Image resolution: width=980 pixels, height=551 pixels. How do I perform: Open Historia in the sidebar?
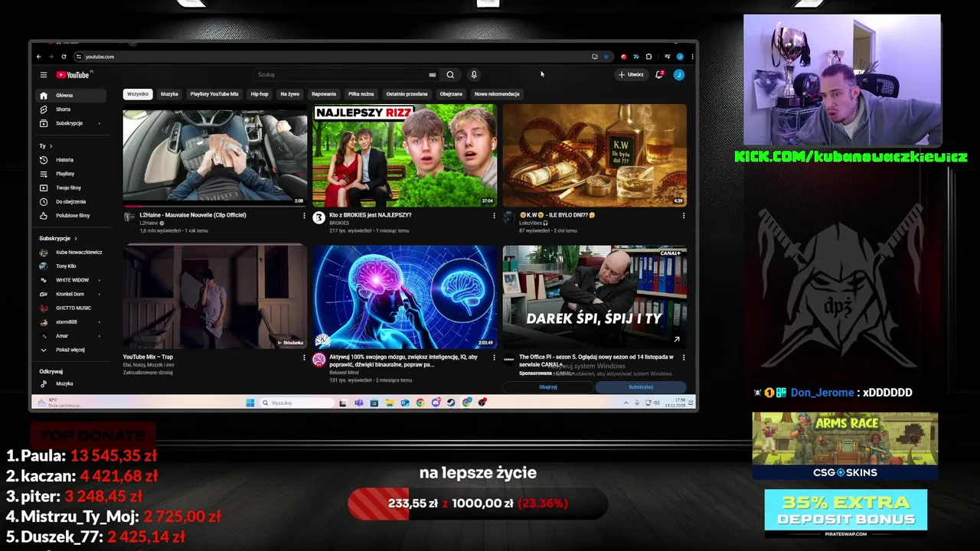(72, 160)
